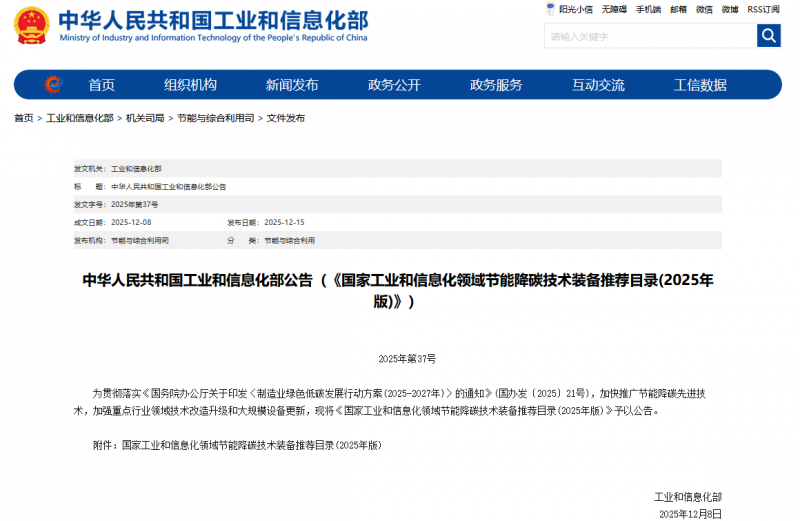The width and height of the screenshot is (800, 521).
Task: Click the keyword search input field
Action: pyautogui.click(x=651, y=36)
